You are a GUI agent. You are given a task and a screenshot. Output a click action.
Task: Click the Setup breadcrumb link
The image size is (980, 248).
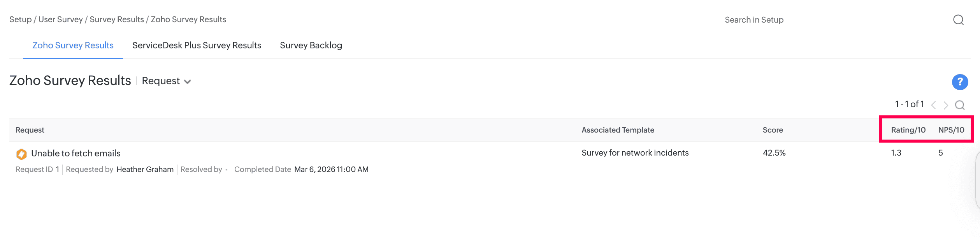pyautogui.click(x=20, y=19)
